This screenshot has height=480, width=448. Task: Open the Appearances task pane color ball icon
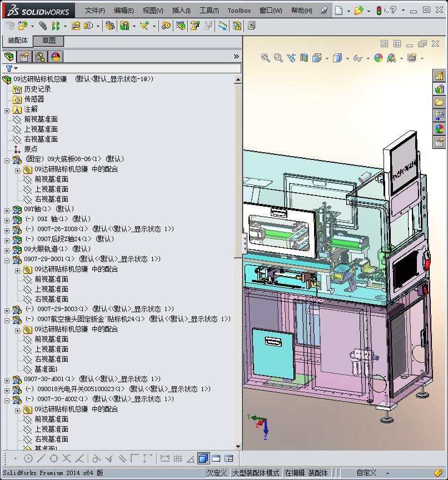(x=440, y=129)
